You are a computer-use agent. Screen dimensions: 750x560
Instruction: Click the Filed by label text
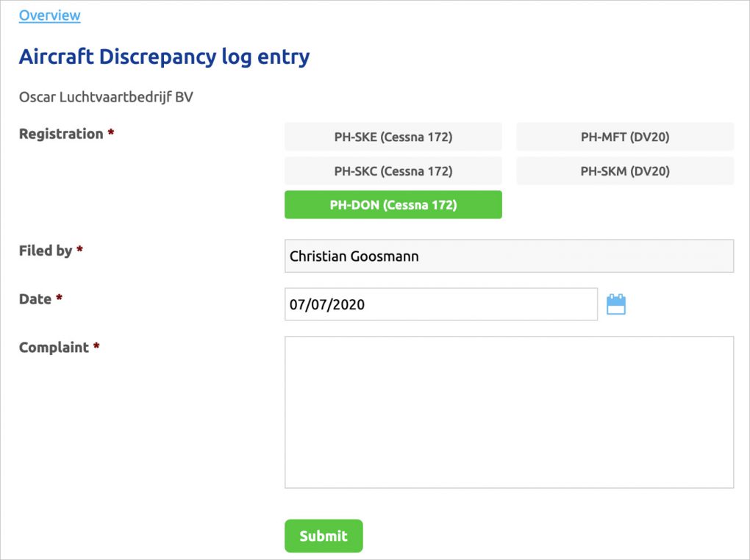coord(44,250)
